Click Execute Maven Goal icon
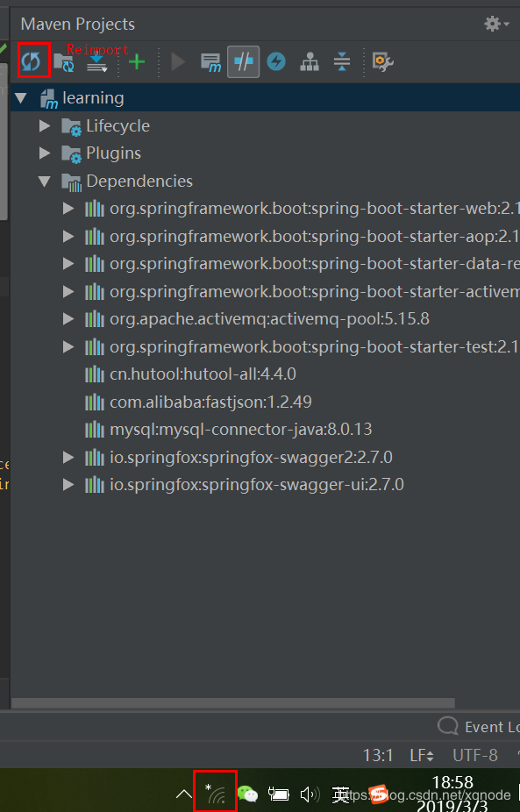The height and width of the screenshot is (812, 520). point(210,62)
